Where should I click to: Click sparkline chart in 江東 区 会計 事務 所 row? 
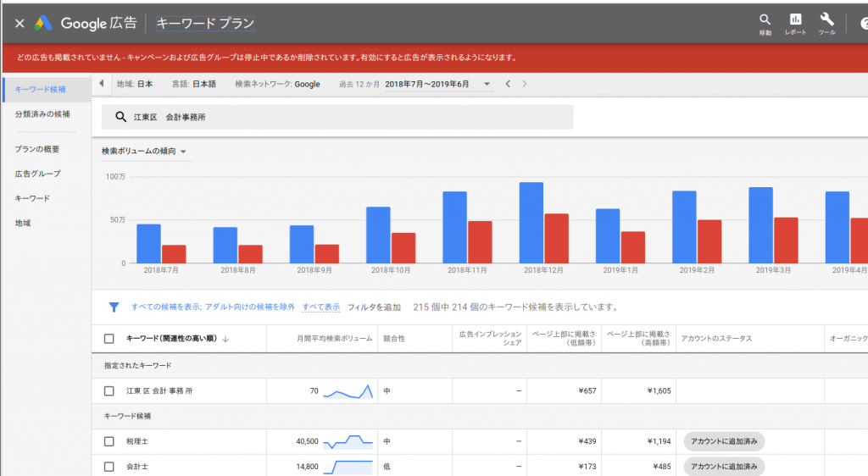coord(348,390)
